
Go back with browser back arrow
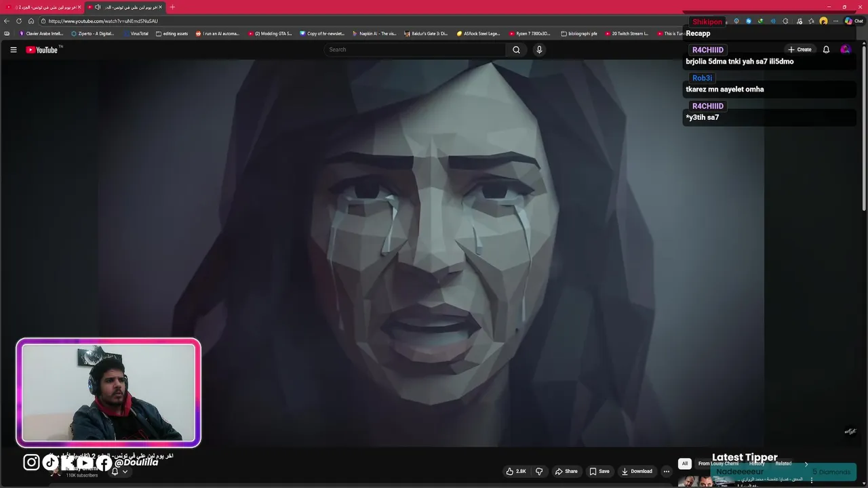point(7,21)
